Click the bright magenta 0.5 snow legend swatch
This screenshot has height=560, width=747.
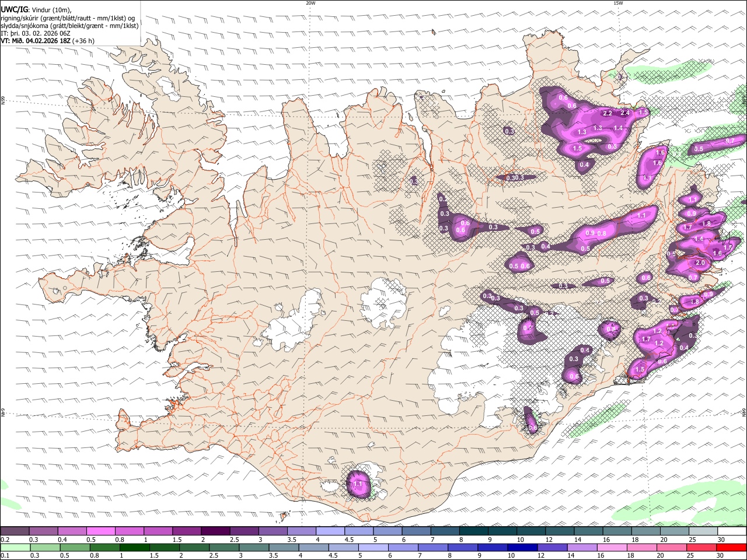point(100,531)
